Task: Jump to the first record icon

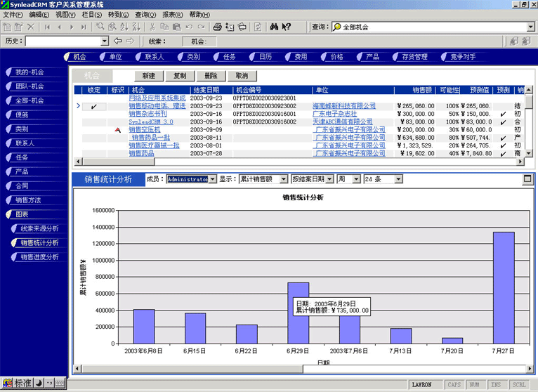Action: 47,27
